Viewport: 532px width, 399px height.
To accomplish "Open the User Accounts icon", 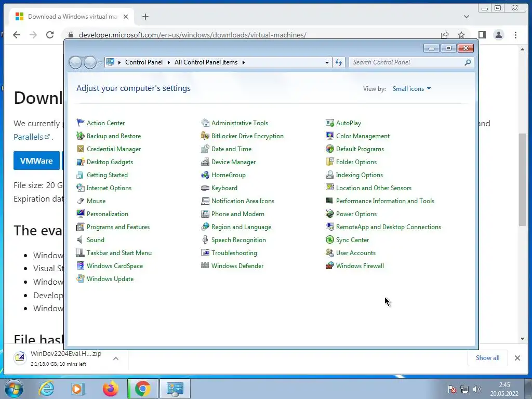I will pyautogui.click(x=330, y=253).
